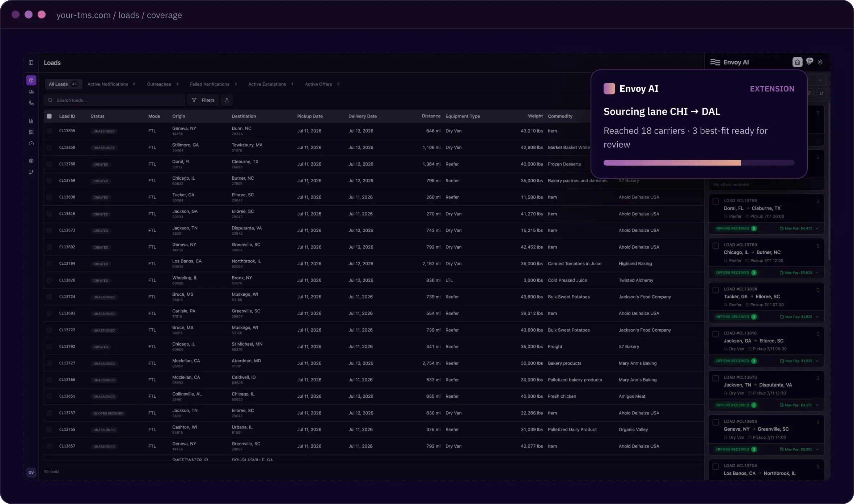854x504 pixels.
Task: Click the search magnifier icon in loads search
Action: tap(50, 100)
